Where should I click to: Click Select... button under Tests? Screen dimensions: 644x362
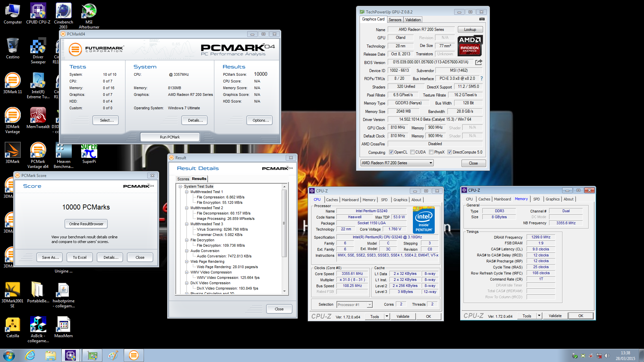[x=106, y=120]
